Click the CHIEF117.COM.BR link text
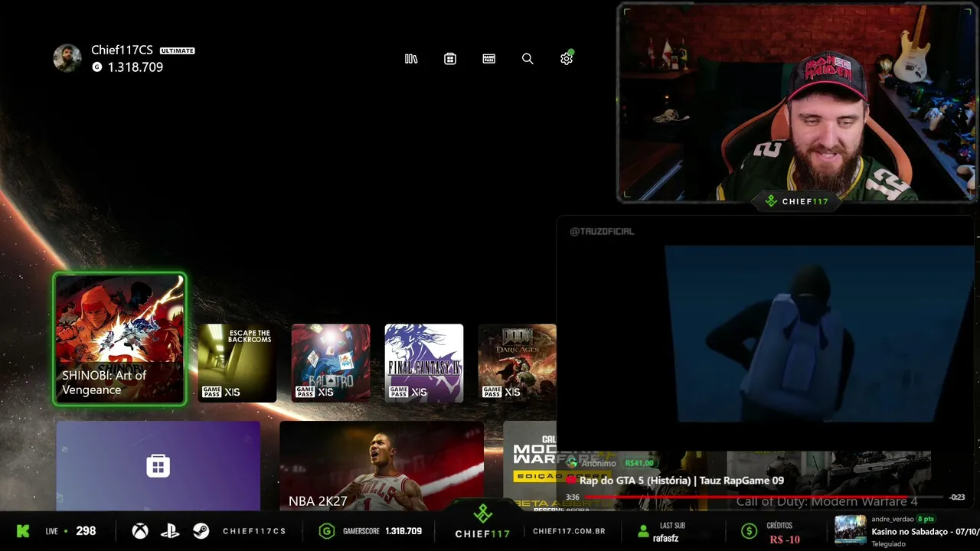 click(x=569, y=531)
